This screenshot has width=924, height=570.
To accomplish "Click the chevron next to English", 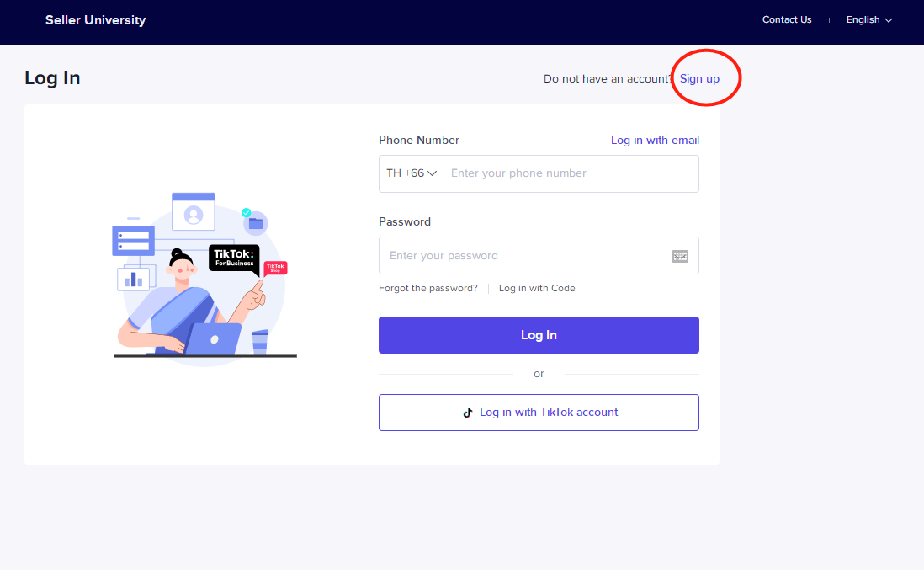I will (889, 20).
